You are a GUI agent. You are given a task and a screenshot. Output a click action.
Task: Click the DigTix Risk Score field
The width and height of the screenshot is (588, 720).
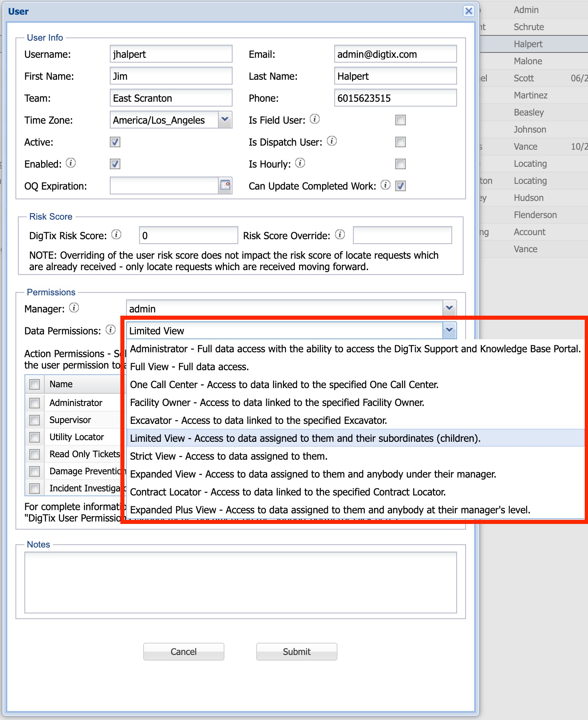pyautogui.click(x=189, y=235)
